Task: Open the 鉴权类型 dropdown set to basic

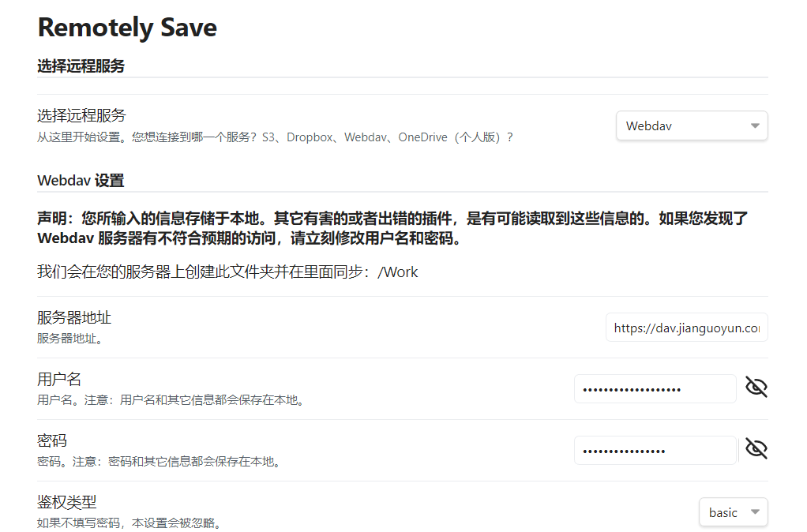Action: coord(733,511)
